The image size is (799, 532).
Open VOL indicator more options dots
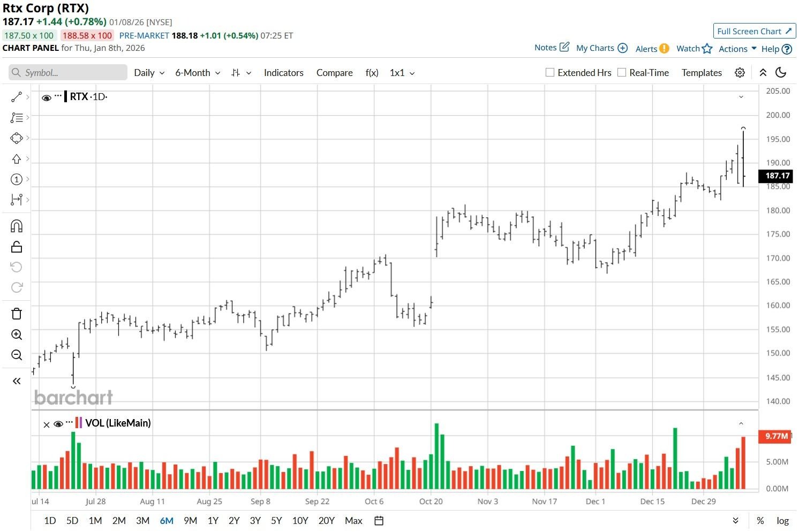point(69,422)
